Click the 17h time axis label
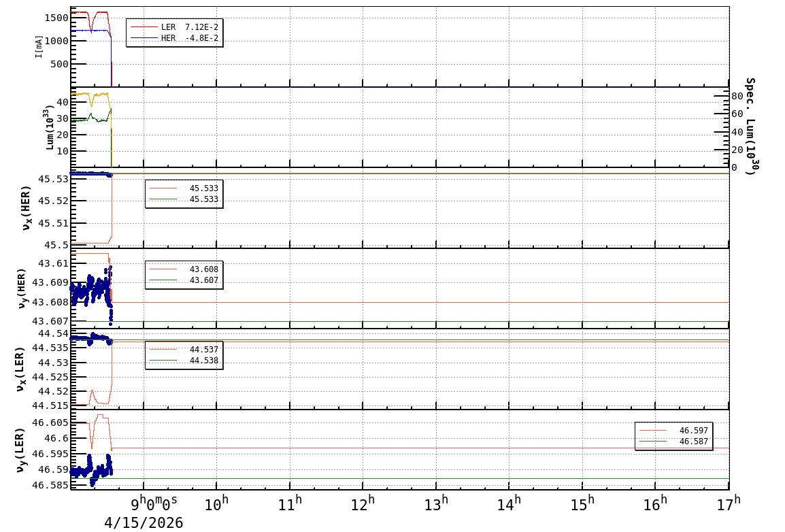Viewport: 785px width, 532px height. point(729,503)
